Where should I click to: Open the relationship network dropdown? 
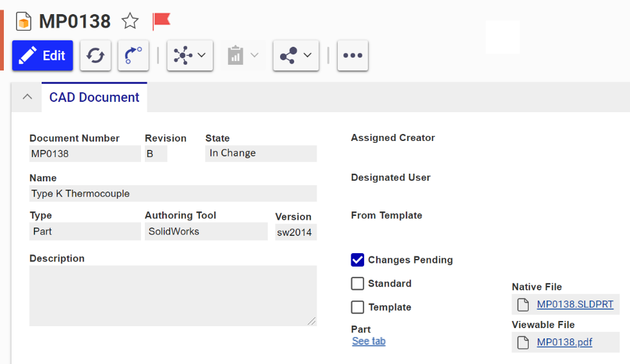click(x=190, y=56)
